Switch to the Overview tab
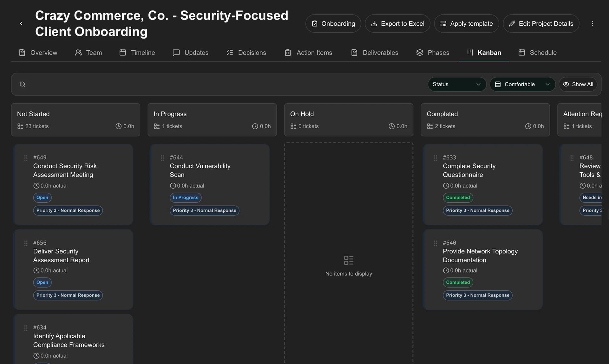609x364 pixels. (38, 53)
